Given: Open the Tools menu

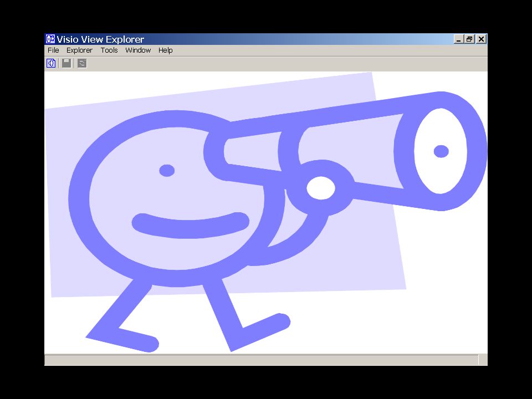Looking at the screenshot, I should click(x=109, y=50).
